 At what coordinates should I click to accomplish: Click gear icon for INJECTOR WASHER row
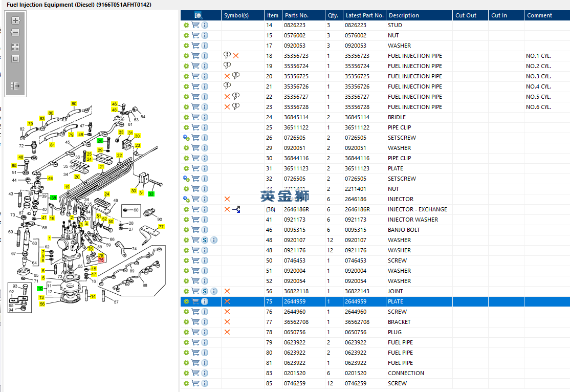tap(186, 220)
